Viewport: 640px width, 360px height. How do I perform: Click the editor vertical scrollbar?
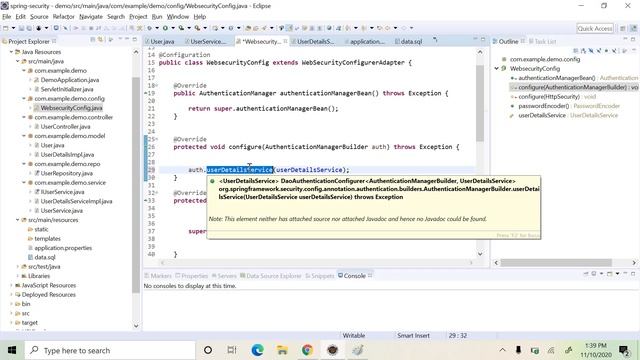coord(480,102)
